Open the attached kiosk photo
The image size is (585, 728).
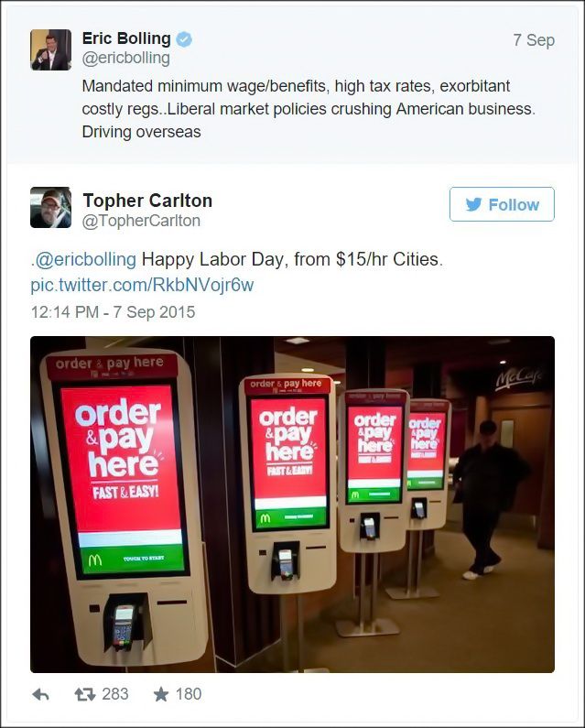(293, 505)
